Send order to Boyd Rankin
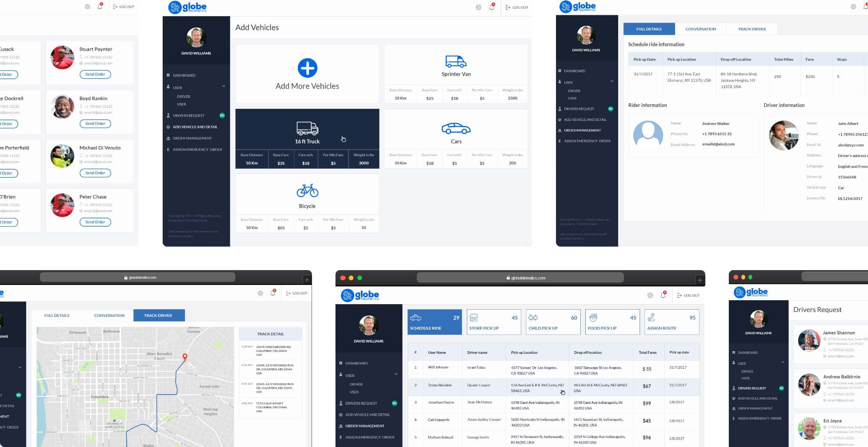The image size is (868, 447). pyautogui.click(x=95, y=124)
